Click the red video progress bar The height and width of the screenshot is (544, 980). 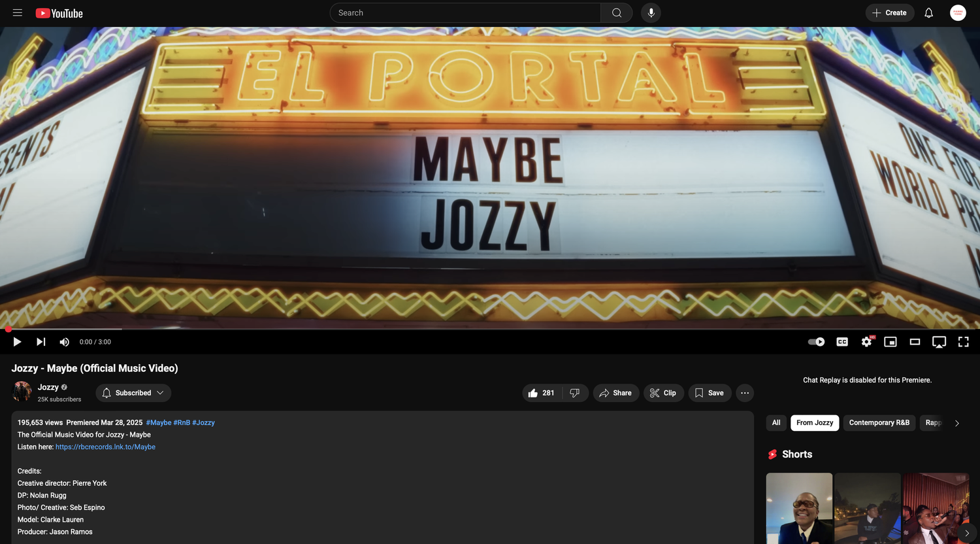490,329
